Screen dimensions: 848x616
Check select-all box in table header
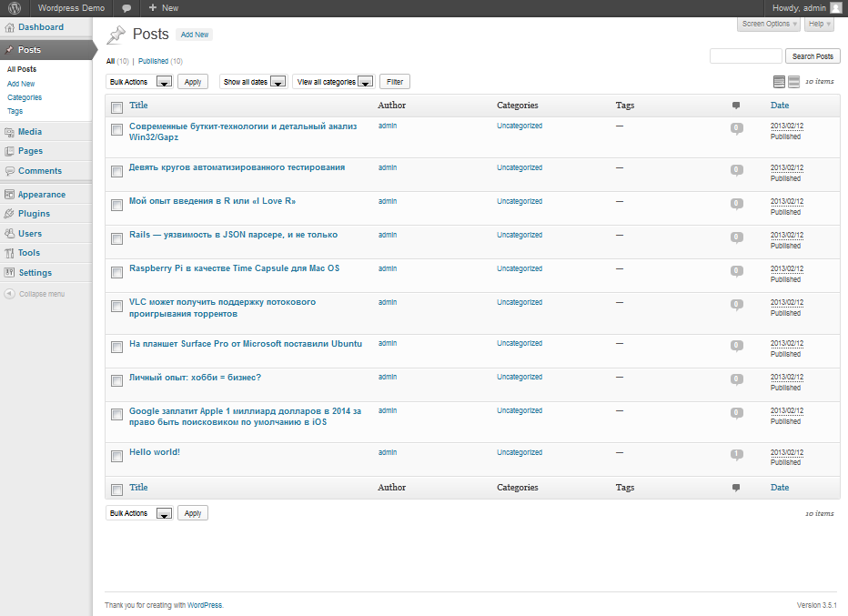(x=116, y=107)
